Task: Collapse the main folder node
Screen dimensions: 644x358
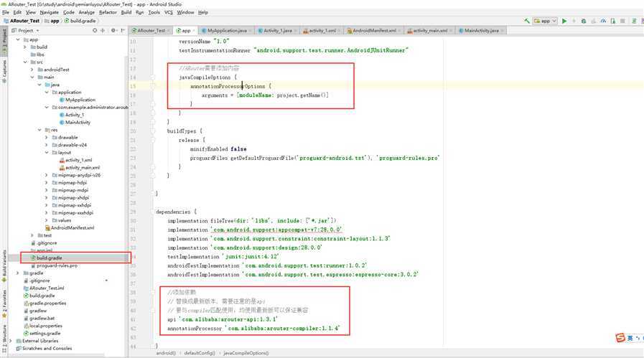Action: [x=32, y=77]
